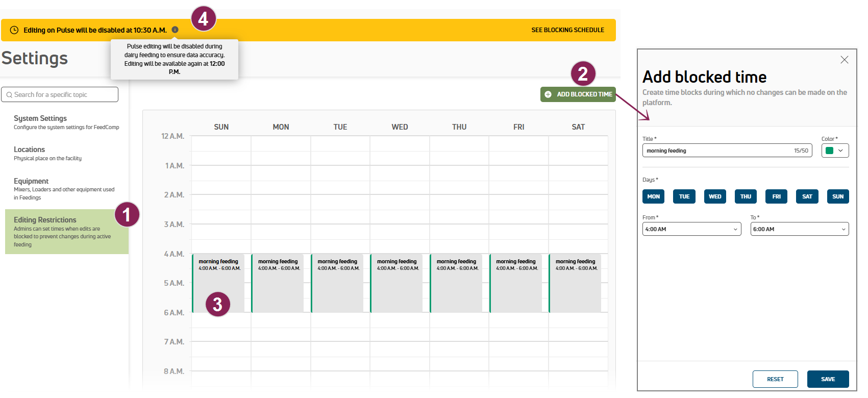Screen dimensions: 868x398
Task: Click the plus icon on Add Blocked Time
Action: pyautogui.click(x=548, y=94)
